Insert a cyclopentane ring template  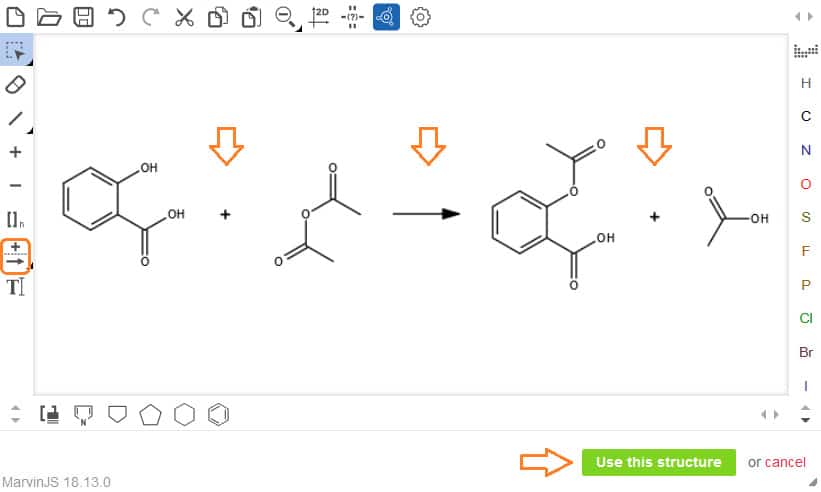(x=150, y=414)
